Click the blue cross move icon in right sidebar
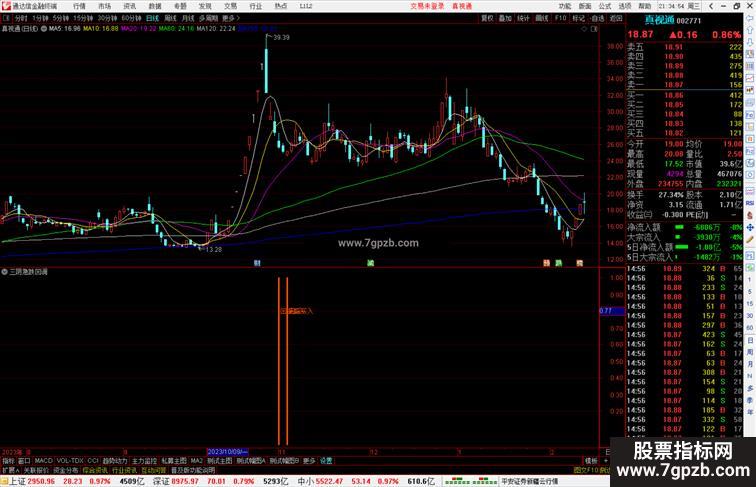 pyautogui.click(x=750, y=228)
